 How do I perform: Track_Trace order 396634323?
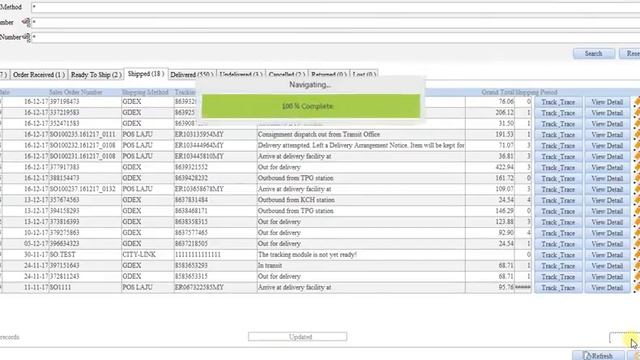(x=558, y=244)
